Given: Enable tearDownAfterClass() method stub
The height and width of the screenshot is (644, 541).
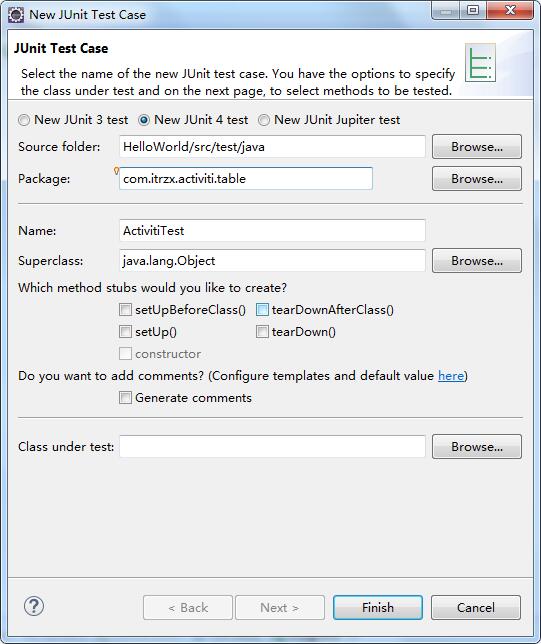Looking at the screenshot, I should pyautogui.click(x=262, y=309).
